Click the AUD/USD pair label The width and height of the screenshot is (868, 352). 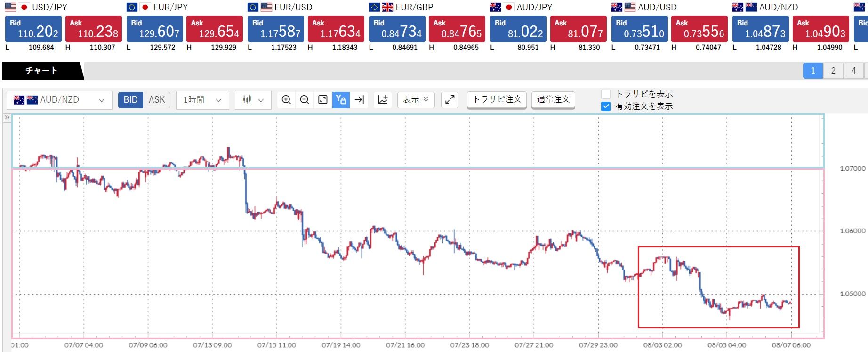click(x=657, y=7)
